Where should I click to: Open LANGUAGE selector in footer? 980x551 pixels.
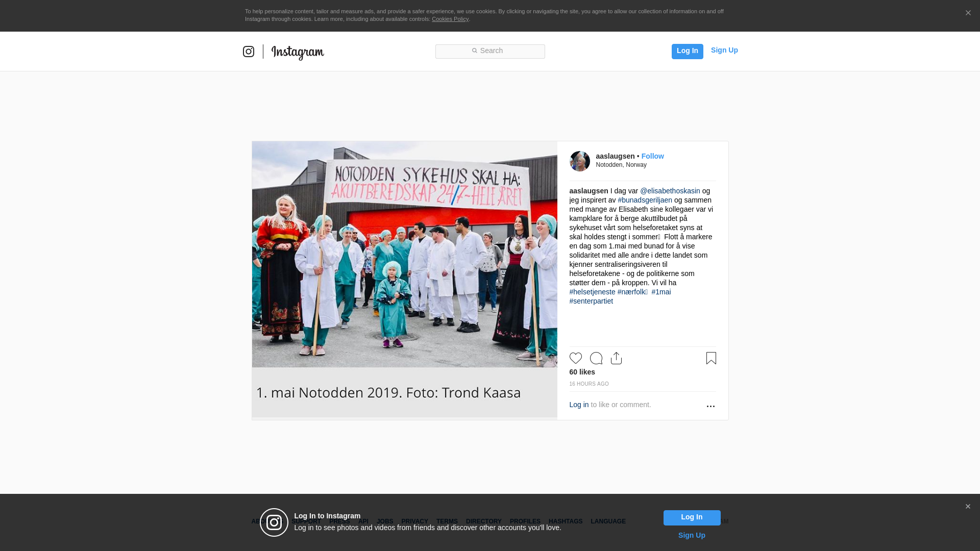[608, 521]
